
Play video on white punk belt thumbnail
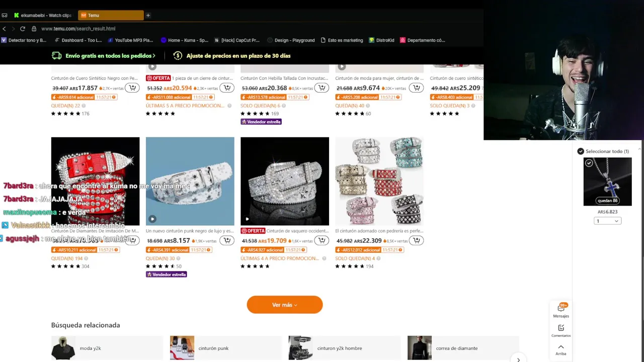[x=152, y=219]
